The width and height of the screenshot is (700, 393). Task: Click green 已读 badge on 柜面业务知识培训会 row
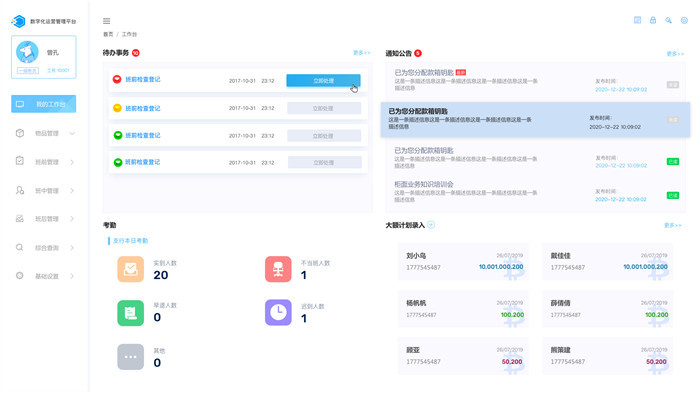point(673,195)
